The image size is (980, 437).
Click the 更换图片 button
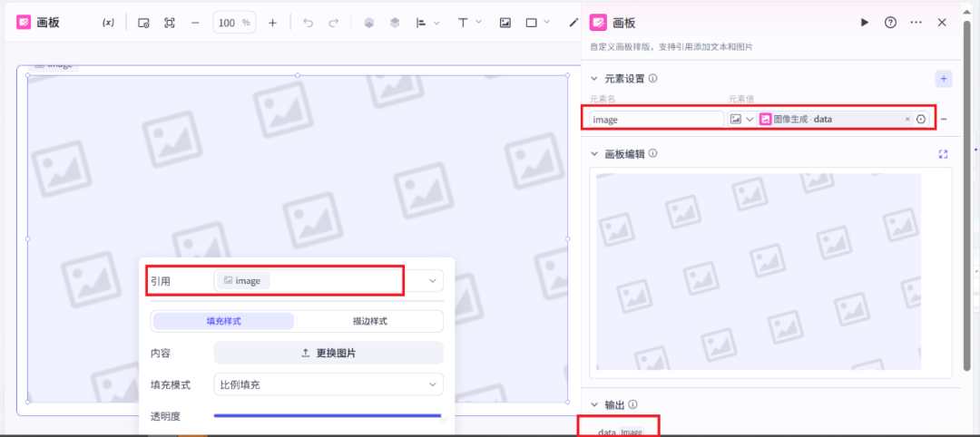coord(328,353)
